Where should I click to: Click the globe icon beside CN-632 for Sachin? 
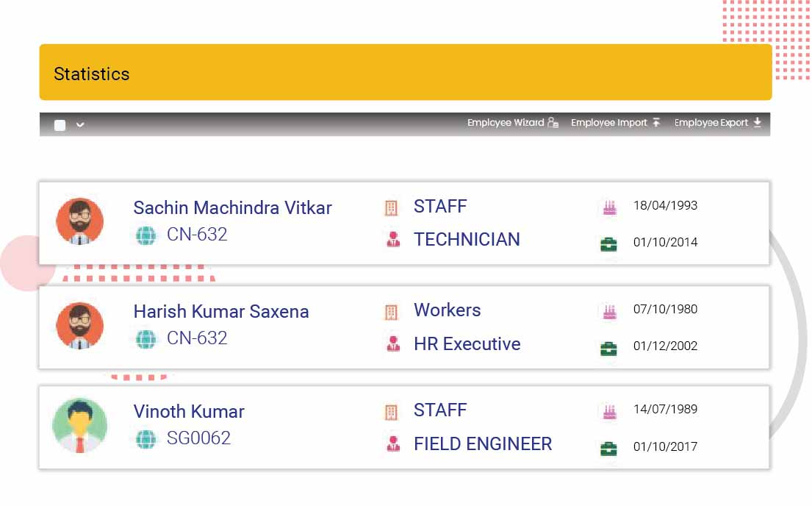coord(145,235)
